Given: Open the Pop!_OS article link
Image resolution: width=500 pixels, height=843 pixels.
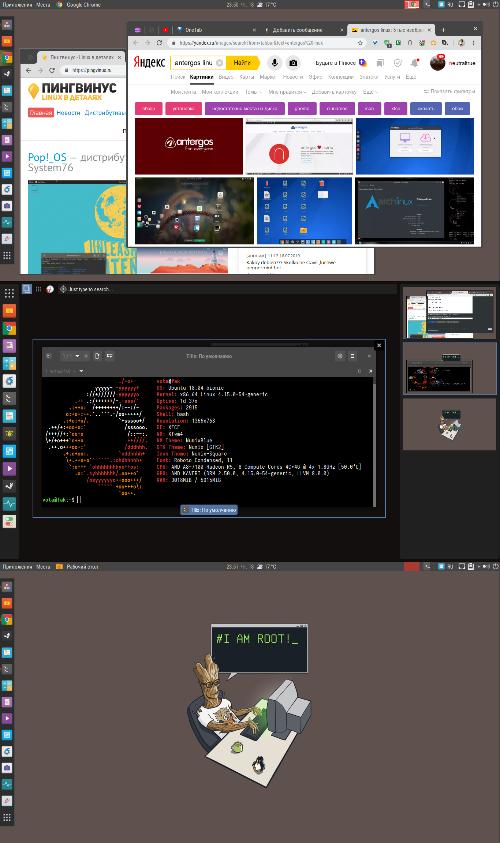Looking at the screenshot, I should coord(76,162).
